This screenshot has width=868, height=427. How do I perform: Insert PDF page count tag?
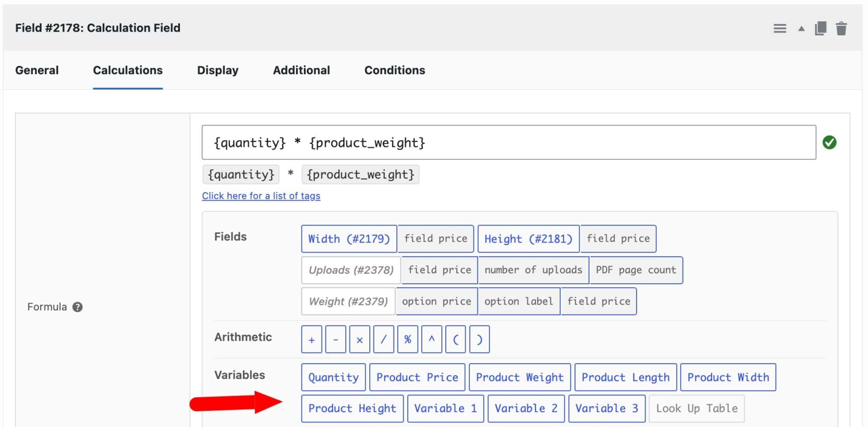636,270
